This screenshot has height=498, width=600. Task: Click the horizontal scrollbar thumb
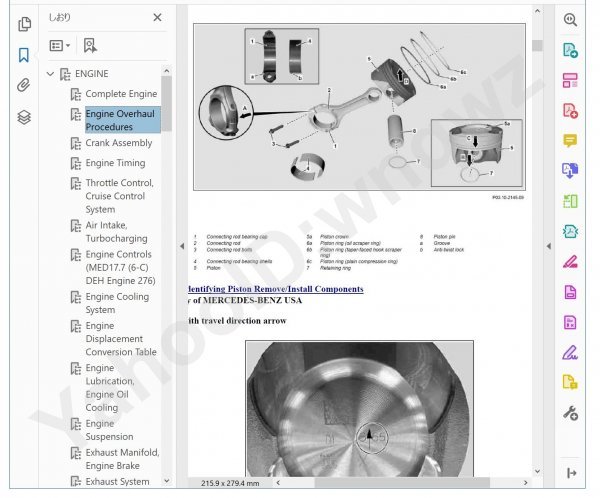pos(402,483)
